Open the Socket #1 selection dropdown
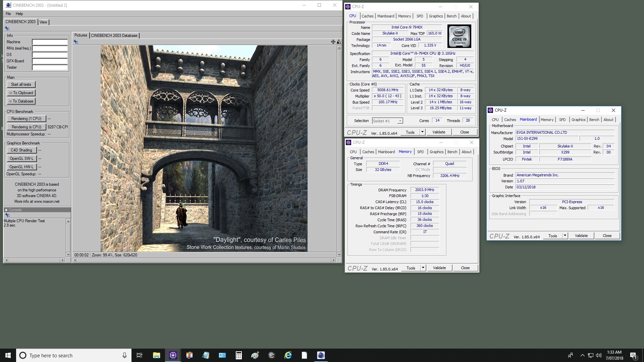The height and width of the screenshot is (362, 644). click(400, 121)
